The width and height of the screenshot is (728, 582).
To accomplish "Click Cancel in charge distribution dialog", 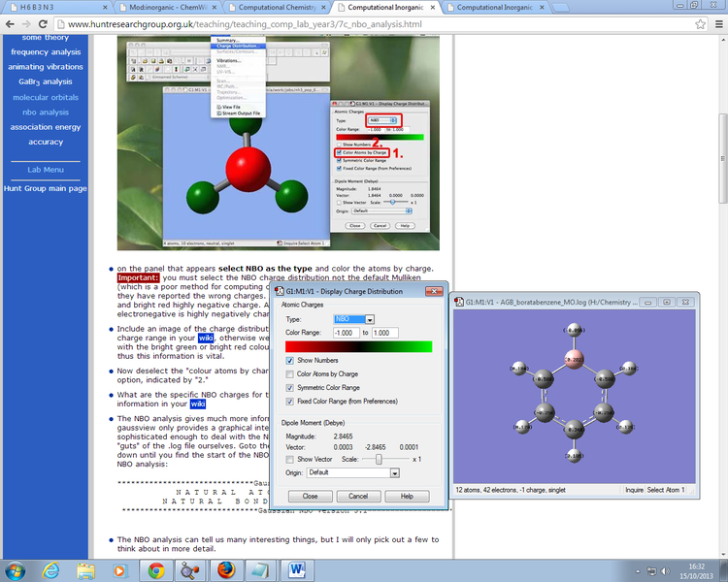I will 358,496.
